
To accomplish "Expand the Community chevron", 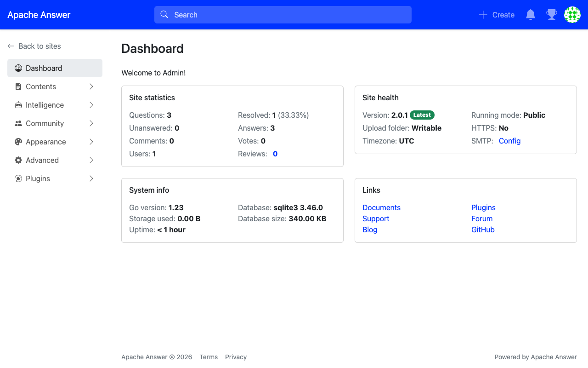I will click(91, 123).
